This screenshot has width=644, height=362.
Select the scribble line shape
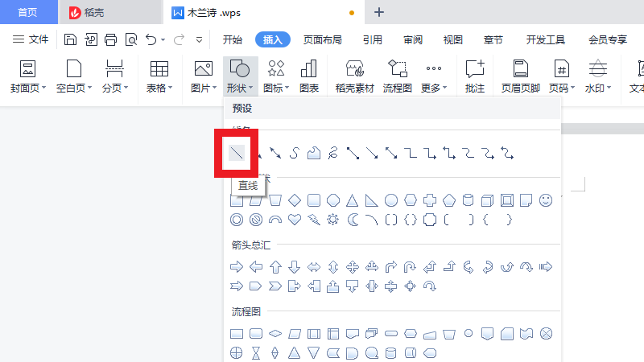coord(333,153)
